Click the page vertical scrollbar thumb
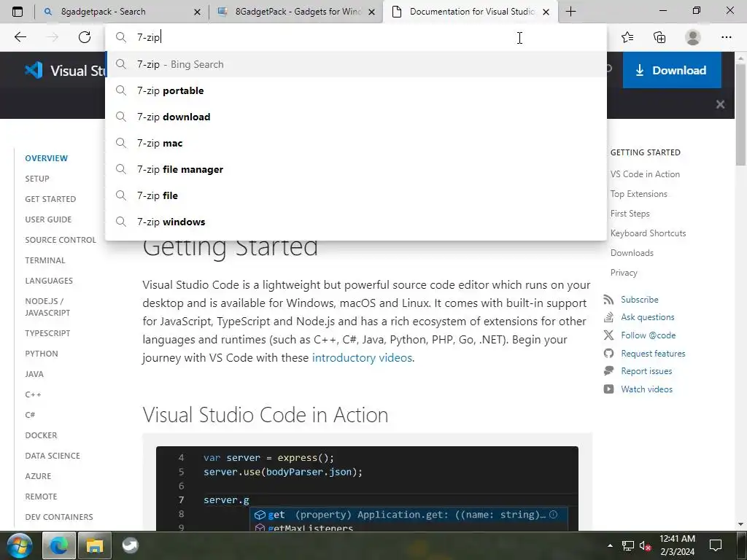 [740, 114]
